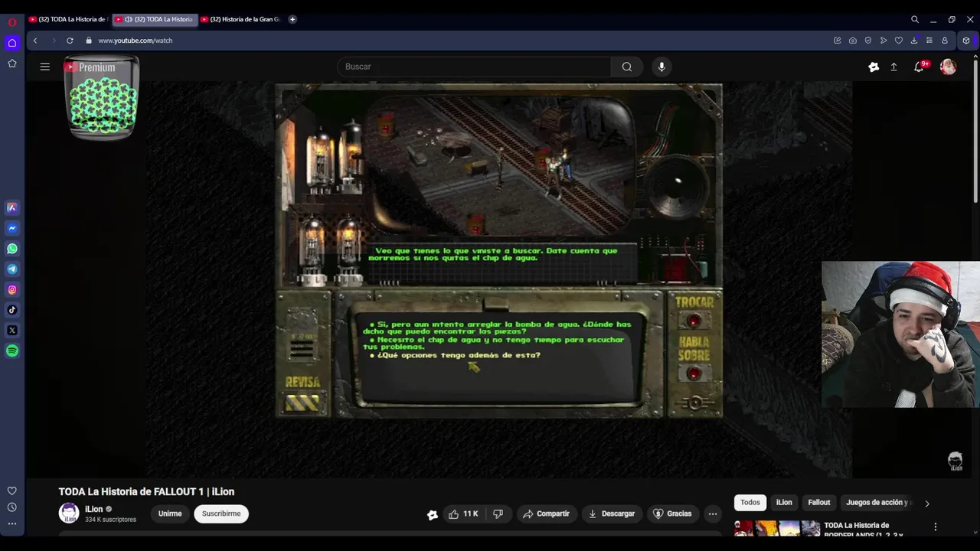Open a new browser tab
980x551 pixels.
tap(292, 19)
